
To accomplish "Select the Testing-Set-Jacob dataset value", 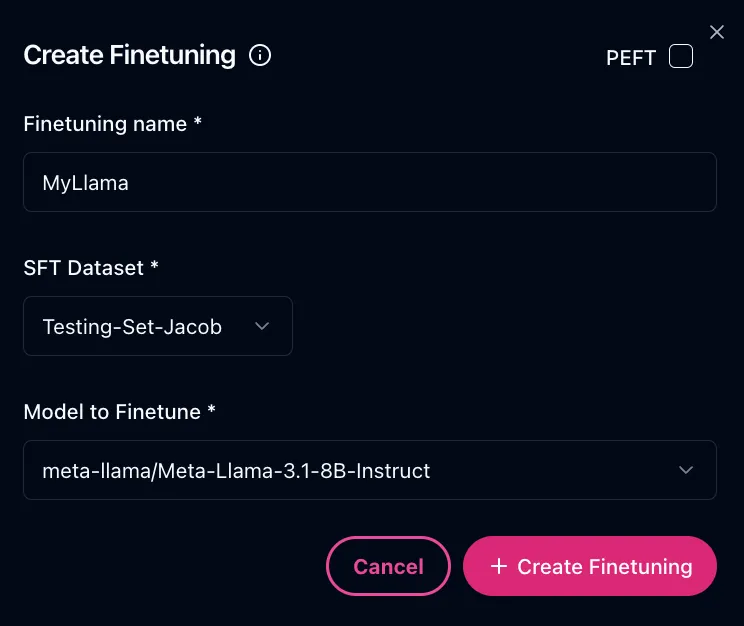I will (x=131, y=326).
